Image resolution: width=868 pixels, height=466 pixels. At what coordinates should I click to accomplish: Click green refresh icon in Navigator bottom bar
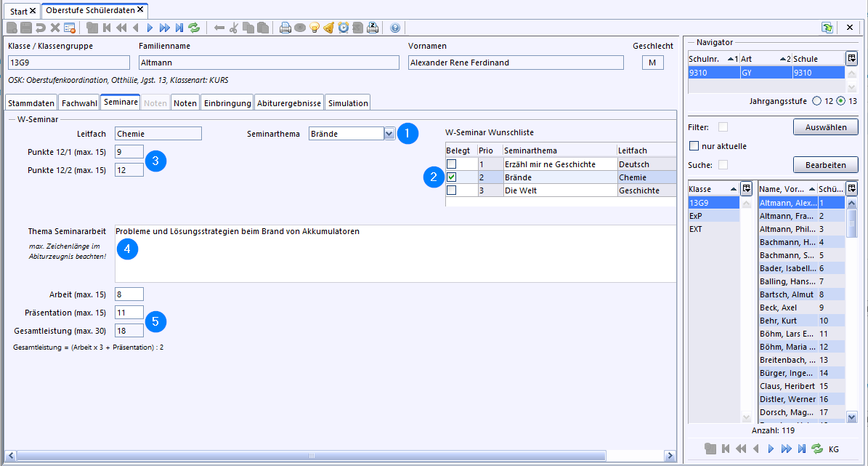817,449
